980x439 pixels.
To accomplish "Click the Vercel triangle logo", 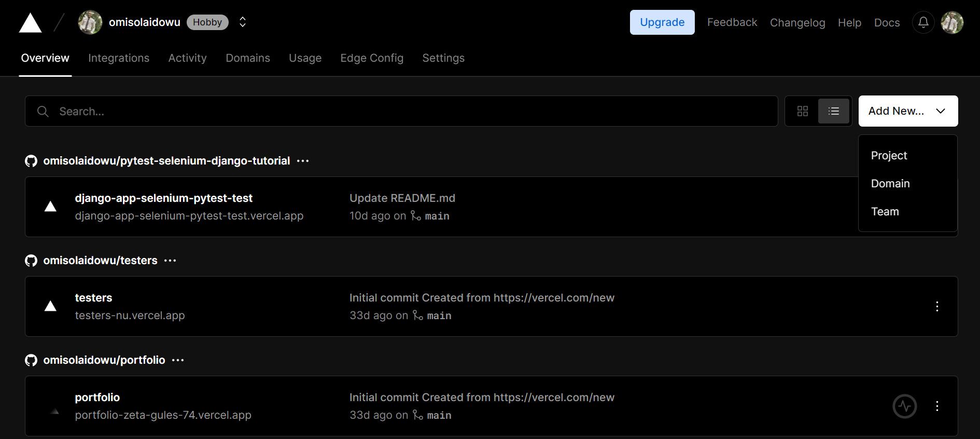I will (x=30, y=23).
